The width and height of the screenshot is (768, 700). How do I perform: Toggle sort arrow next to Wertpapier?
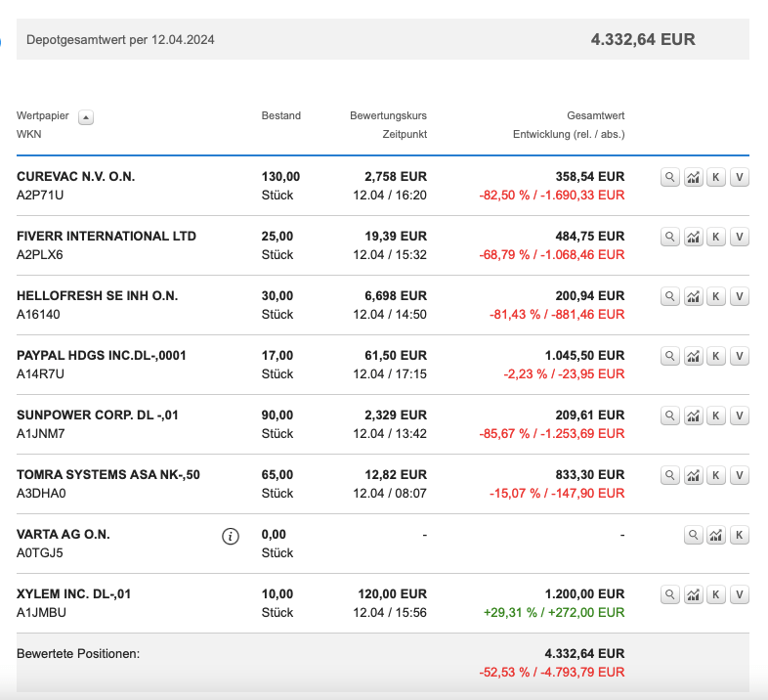pyautogui.click(x=86, y=117)
